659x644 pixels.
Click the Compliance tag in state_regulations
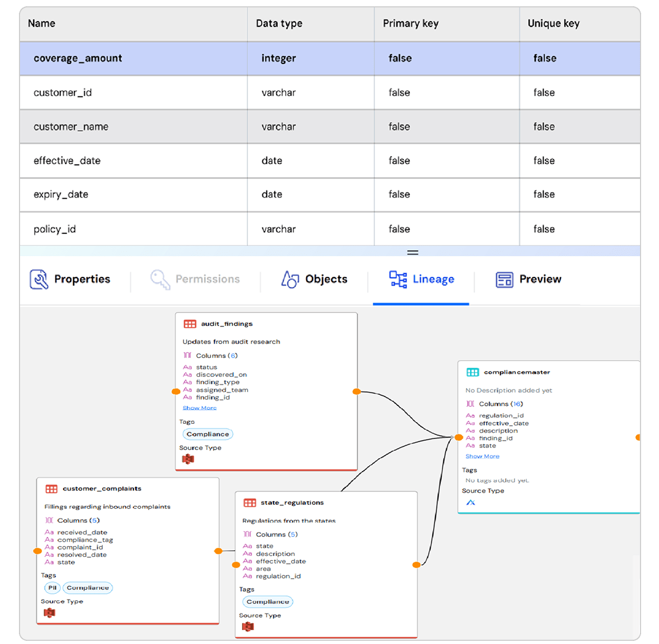267,602
